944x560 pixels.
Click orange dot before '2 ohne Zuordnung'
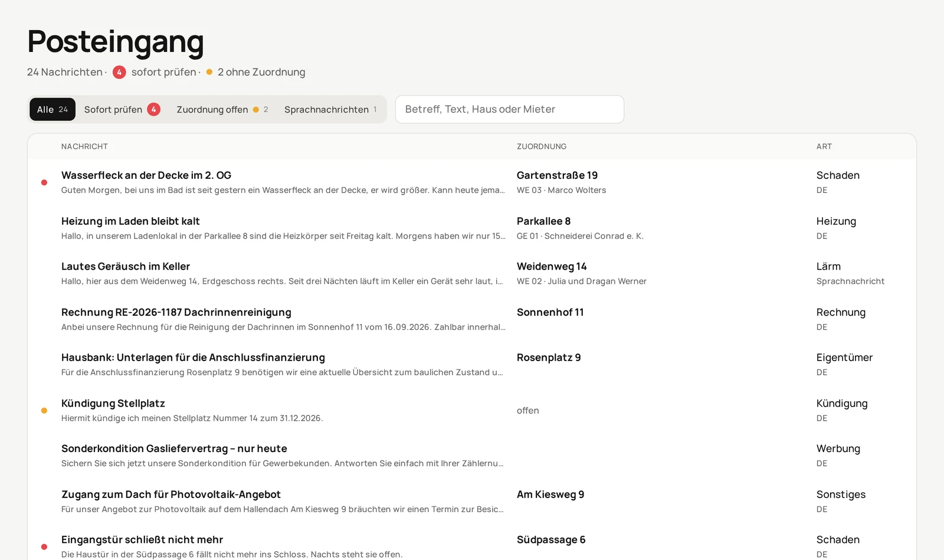[x=209, y=72]
